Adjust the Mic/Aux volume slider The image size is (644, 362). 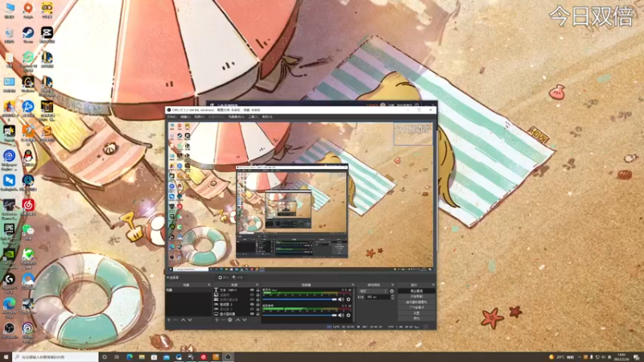(x=299, y=299)
